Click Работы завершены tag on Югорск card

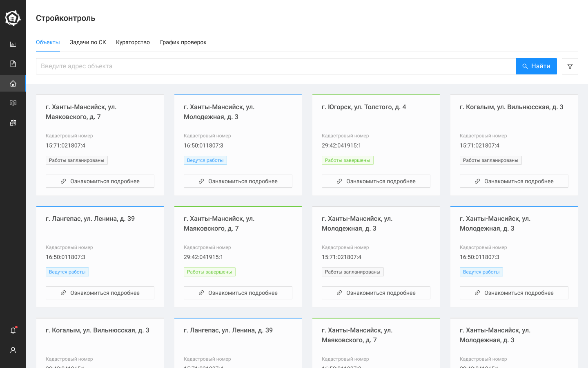coord(347,160)
